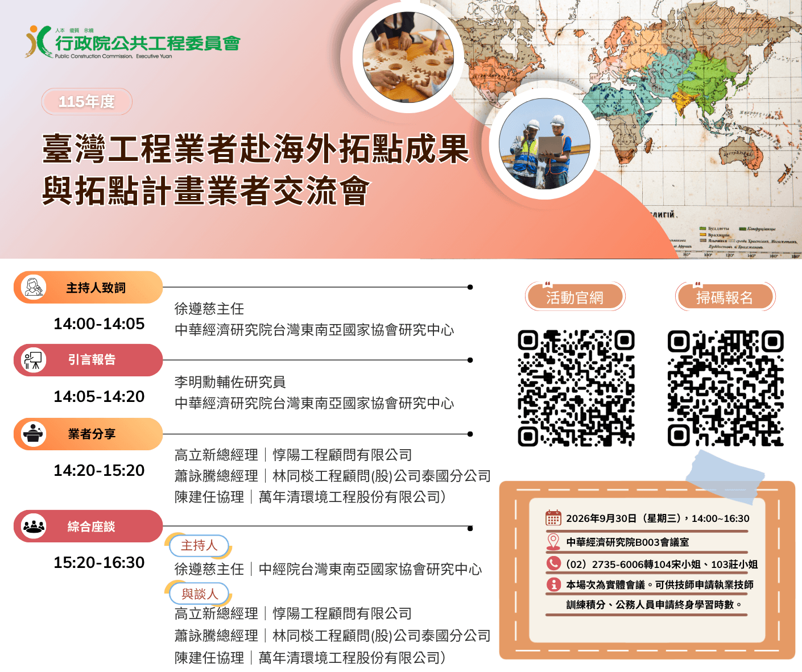
Task: Click the QR code under 活動官網
Action: 576,388
